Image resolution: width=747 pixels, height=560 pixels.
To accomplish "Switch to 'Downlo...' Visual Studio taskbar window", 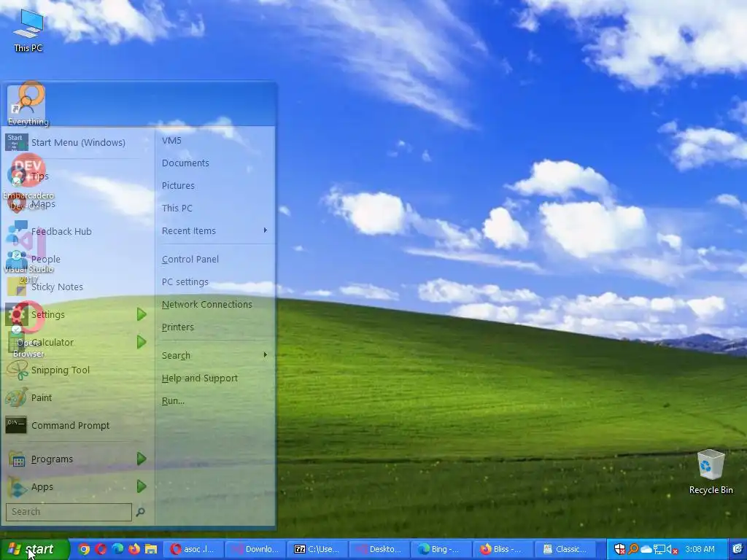I will pos(255,549).
